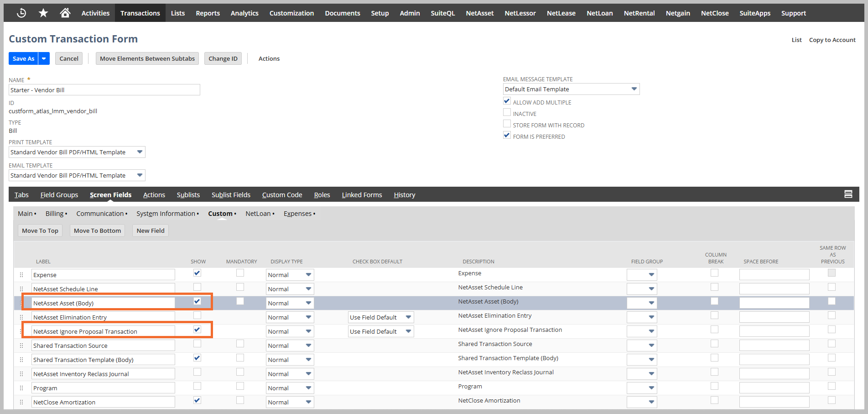Open the Shortcuts star icon

[x=43, y=13]
